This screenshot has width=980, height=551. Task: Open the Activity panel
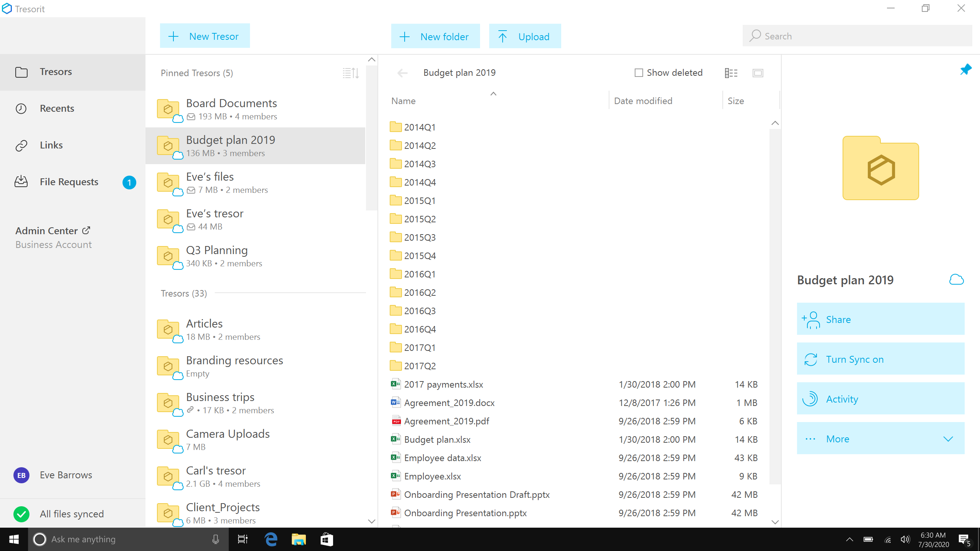[x=880, y=399]
